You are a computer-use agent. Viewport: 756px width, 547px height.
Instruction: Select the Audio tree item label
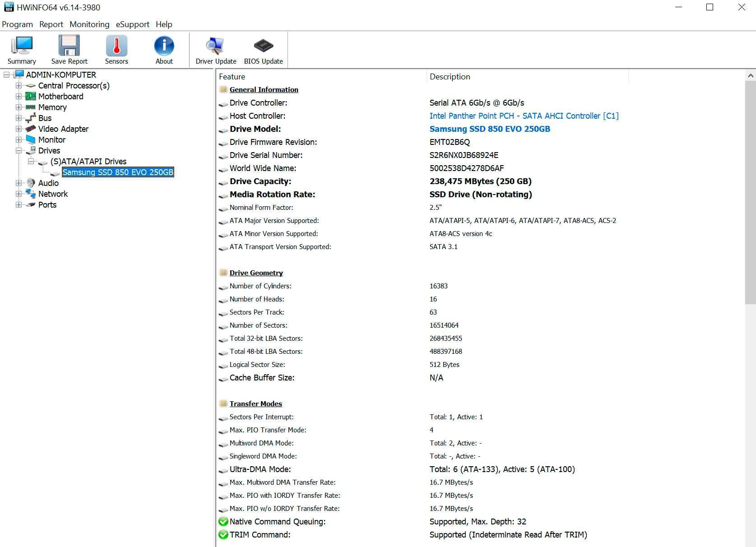[x=48, y=183]
